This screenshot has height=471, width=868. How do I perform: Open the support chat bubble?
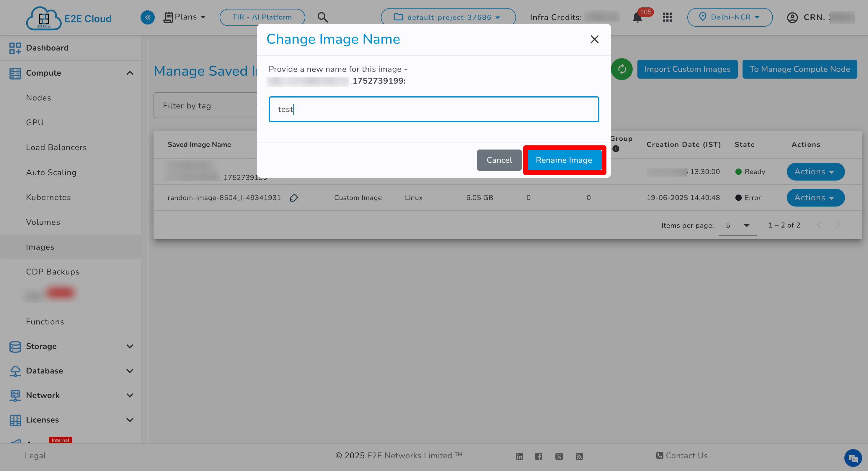coord(853,458)
